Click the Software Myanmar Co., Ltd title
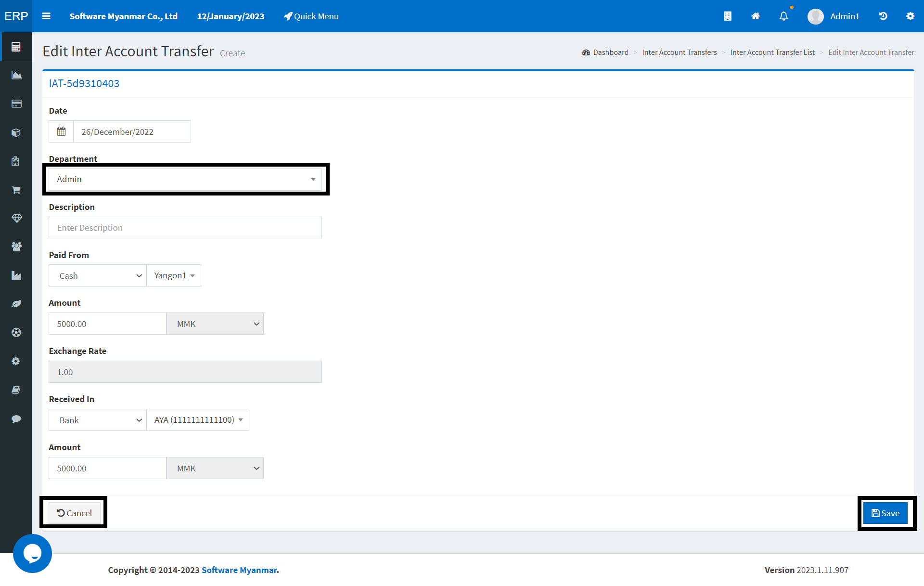Viewport: 924px width, 586px height. coord(124,16)
